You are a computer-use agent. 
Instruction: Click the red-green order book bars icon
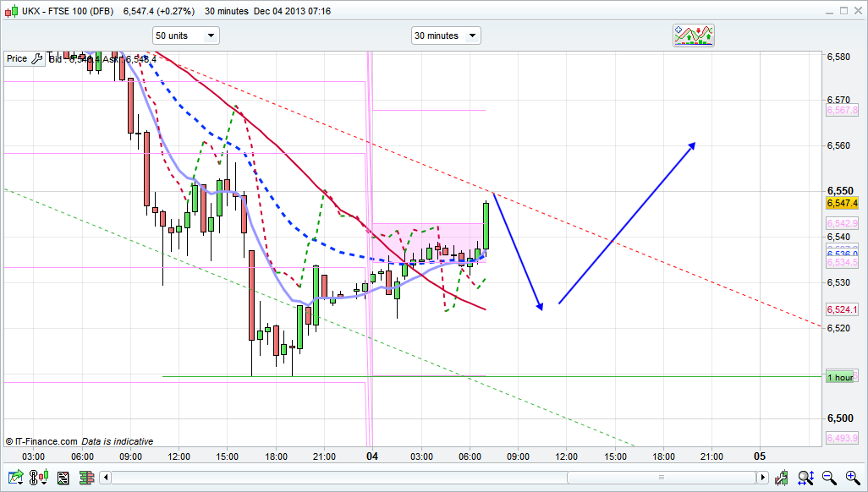(85, 478)
